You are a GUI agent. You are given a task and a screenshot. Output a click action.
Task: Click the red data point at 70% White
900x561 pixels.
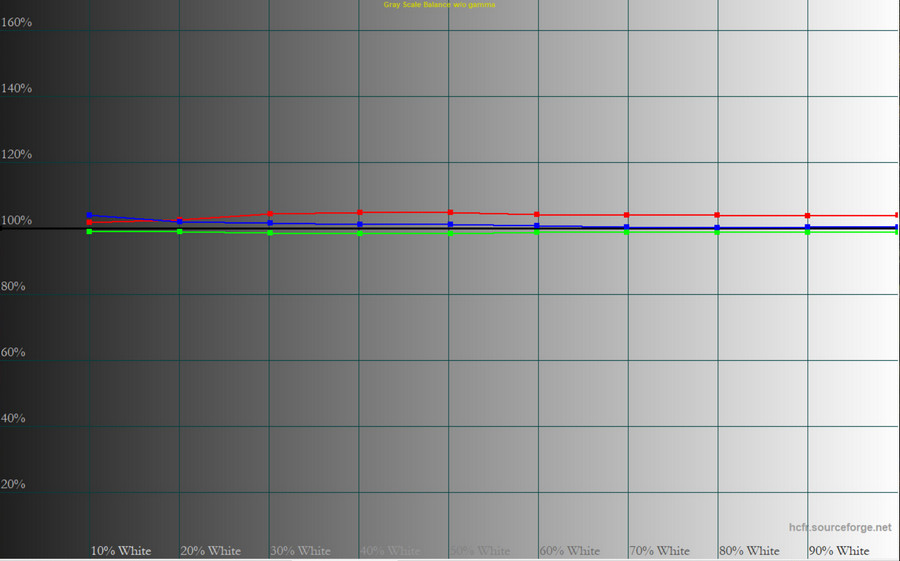[x=627, y=215]
